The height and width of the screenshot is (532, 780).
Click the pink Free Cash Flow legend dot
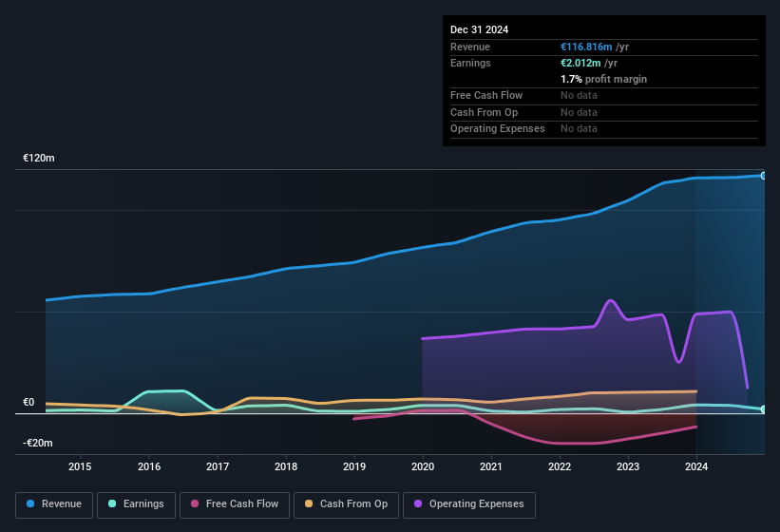coord(197,503)
